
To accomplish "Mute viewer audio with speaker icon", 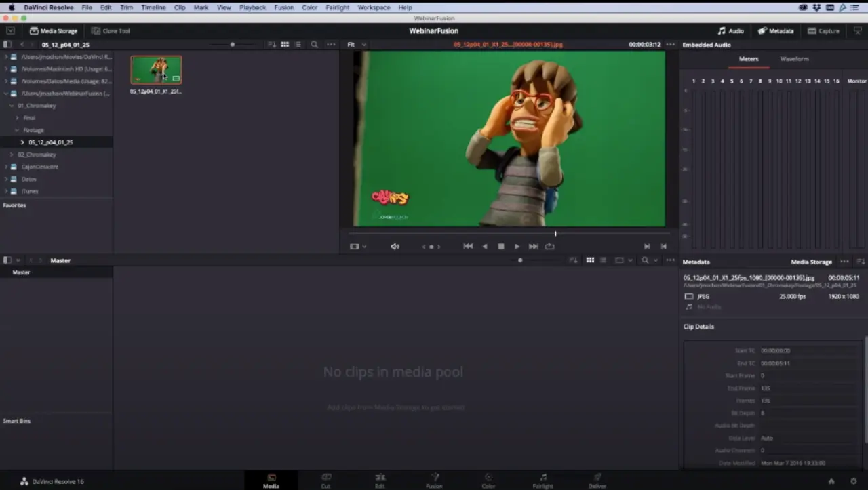I will tap(395, 247).
